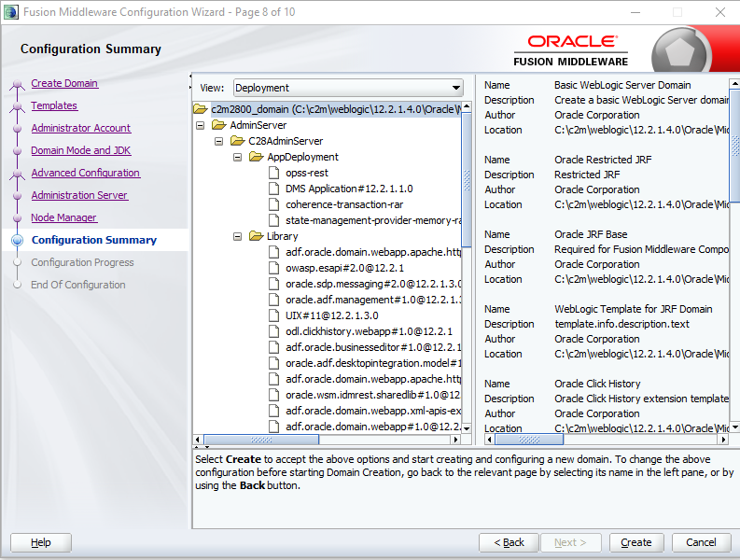The height and width of the screenshot is (560, 740).
Task: Click the Help button
Action: (40, 542)
